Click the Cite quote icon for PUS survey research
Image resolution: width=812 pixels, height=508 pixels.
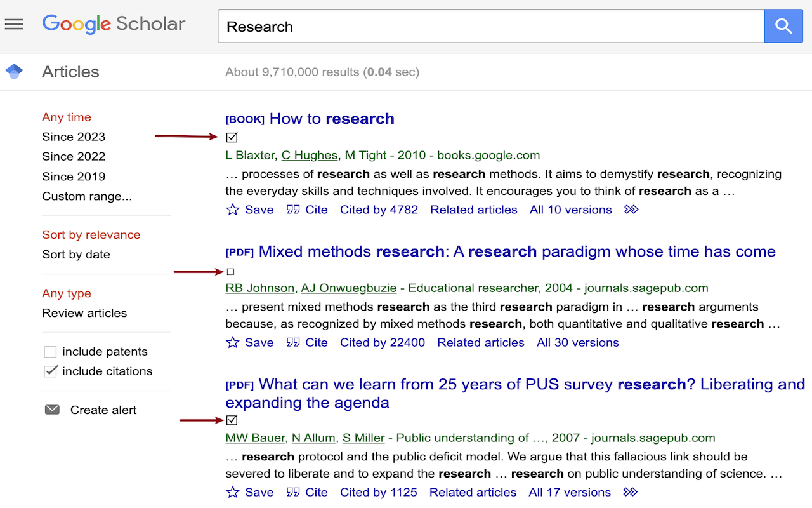point(293,492)
